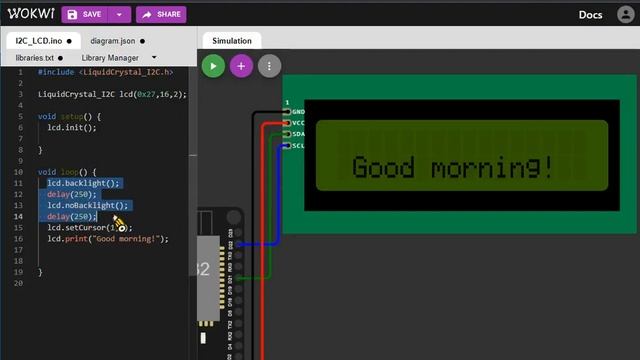Click the LCD SCL pin
Image resolution: width=640 pixels, height=360 pixels.
[x=287, y=145]
